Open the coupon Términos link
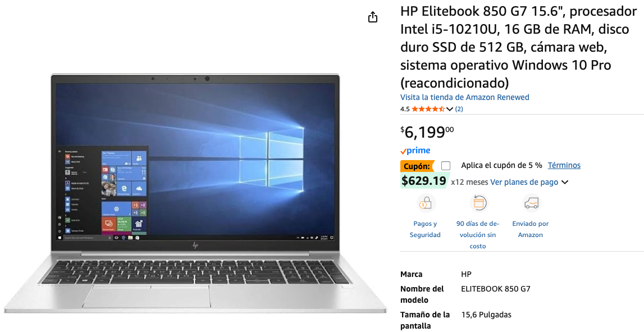 pyautogui.click(x=564, y=165)
